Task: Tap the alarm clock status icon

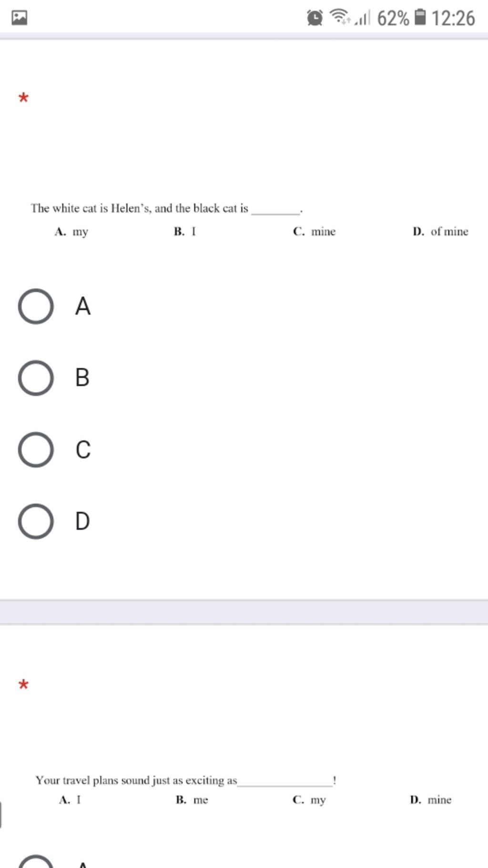Action: coord(315,18)
